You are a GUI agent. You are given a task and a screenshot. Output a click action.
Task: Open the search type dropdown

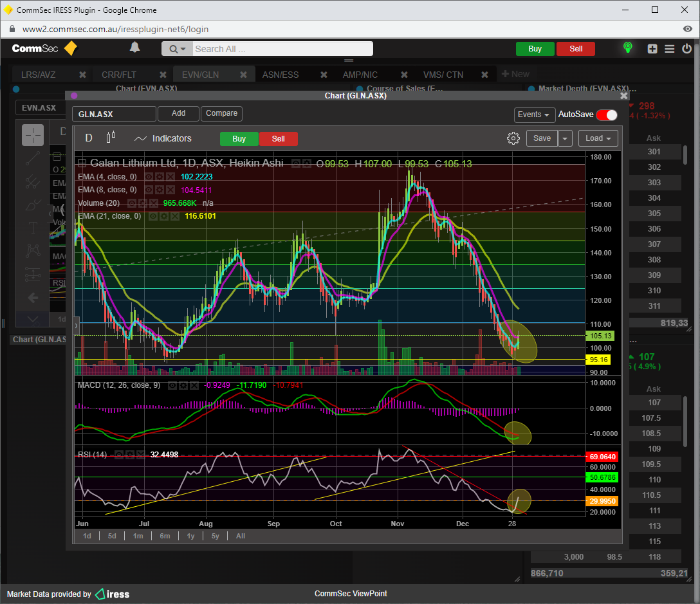[x=177, y=49]
